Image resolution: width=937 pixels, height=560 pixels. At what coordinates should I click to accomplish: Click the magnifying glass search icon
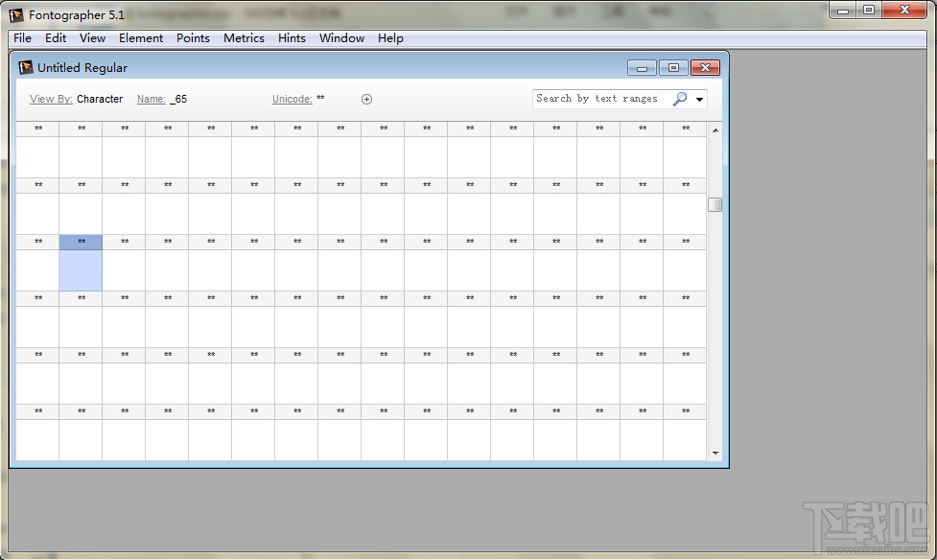[x=679, y=99]
